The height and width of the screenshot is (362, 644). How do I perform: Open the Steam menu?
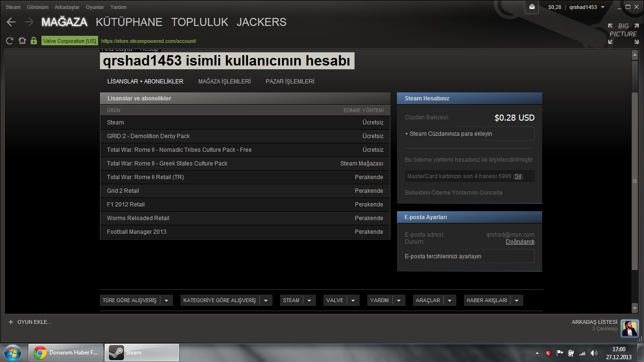point(13,7)
